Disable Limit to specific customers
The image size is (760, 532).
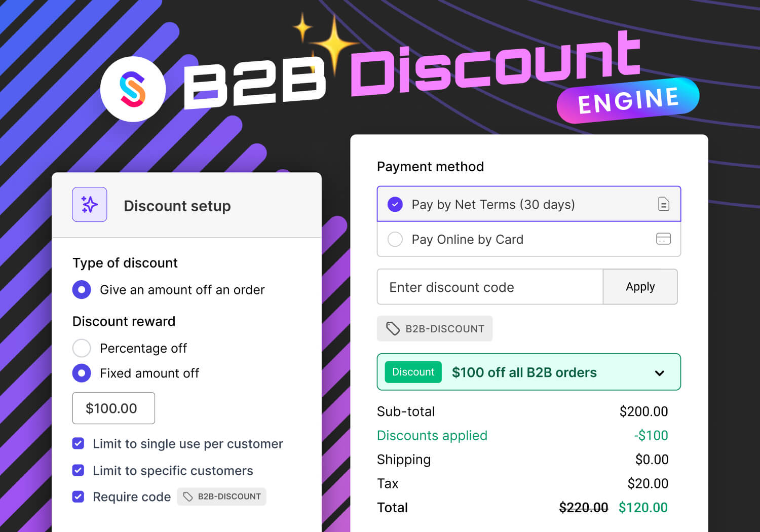[x=79, y=470]
